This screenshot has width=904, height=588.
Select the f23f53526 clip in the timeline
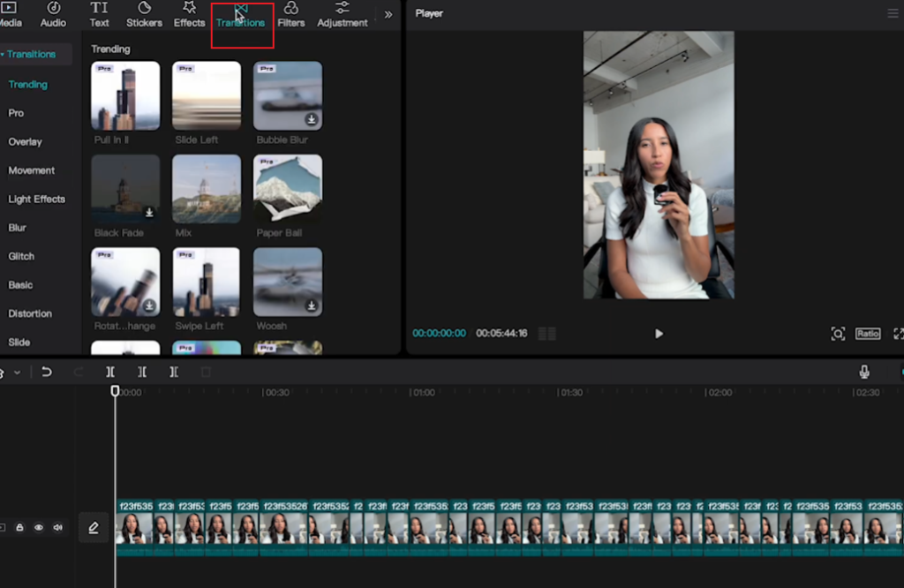coord(284,527)
